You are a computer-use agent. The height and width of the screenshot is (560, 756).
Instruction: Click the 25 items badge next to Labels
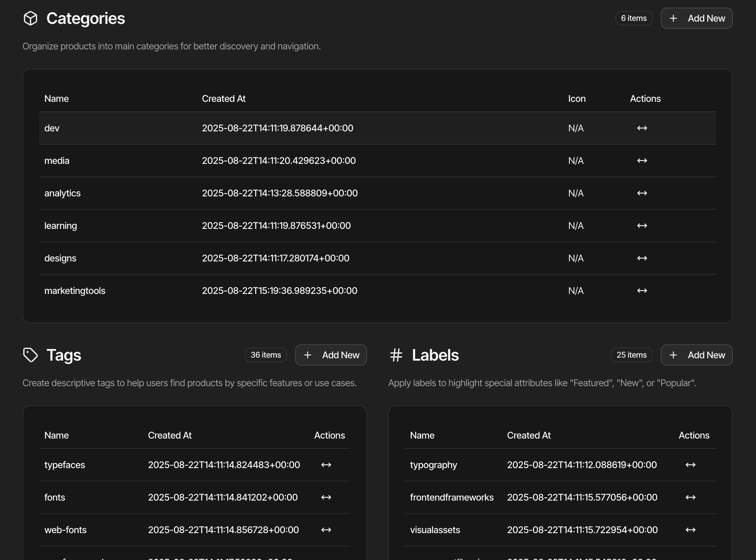click(631, 355)
